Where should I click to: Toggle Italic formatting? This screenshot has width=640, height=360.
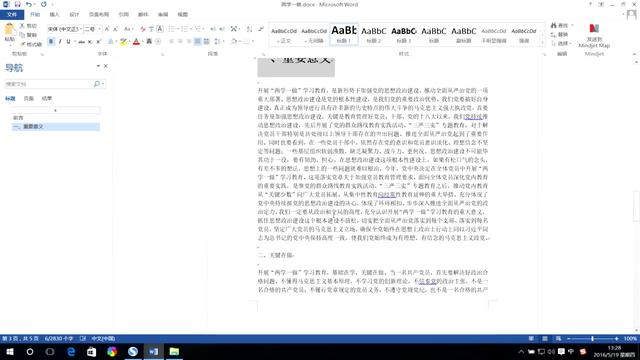tap(60, 41)
